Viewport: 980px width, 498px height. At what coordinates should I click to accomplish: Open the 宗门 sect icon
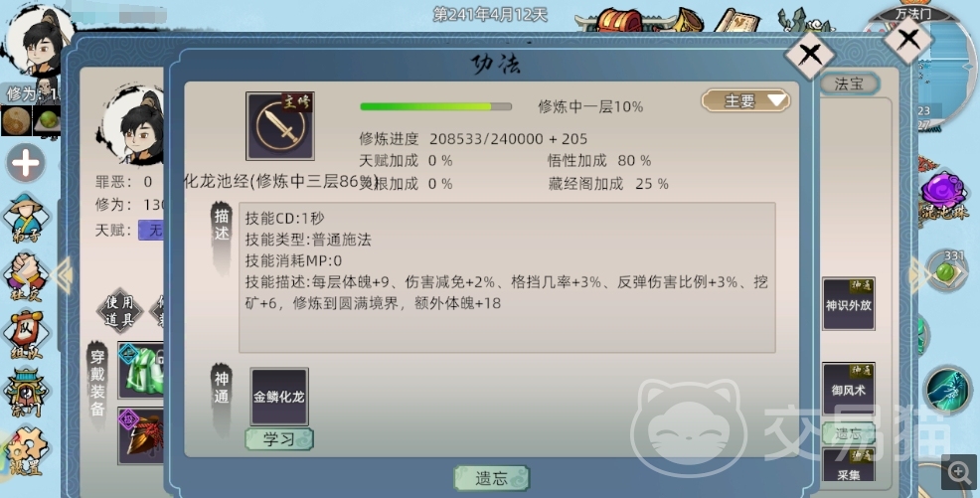tap(26, 393)
